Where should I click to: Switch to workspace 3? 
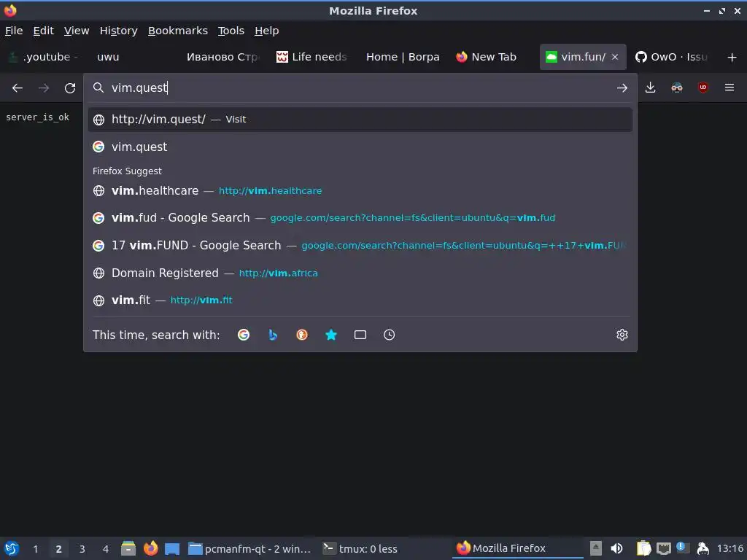tap(82, 549)
